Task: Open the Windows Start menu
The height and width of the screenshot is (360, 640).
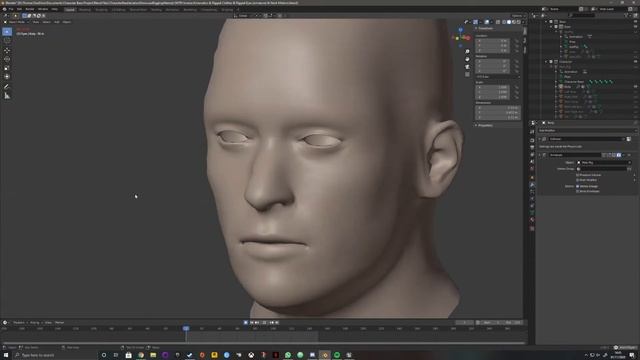Action: point(6,355)
